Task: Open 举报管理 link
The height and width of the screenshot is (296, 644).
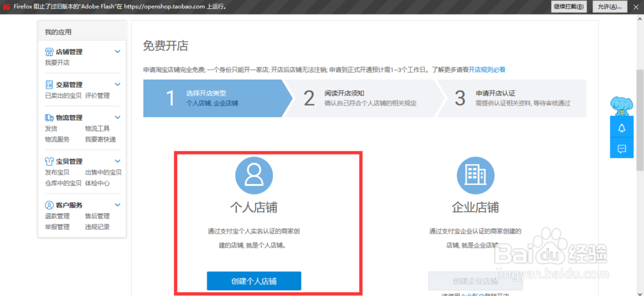Action: coord(57,227)
